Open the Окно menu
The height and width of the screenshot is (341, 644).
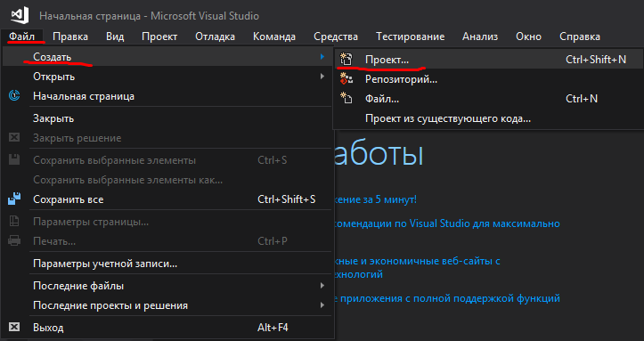(x=528, y=37)
